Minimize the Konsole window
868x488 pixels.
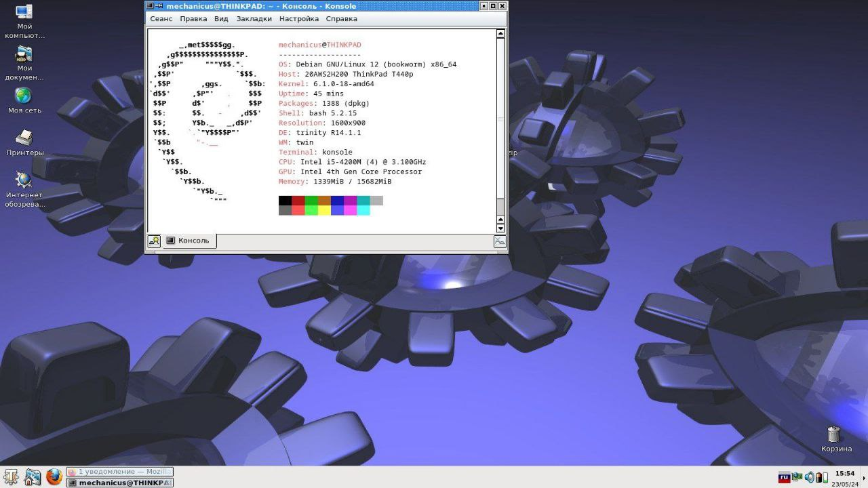[484, 5]
